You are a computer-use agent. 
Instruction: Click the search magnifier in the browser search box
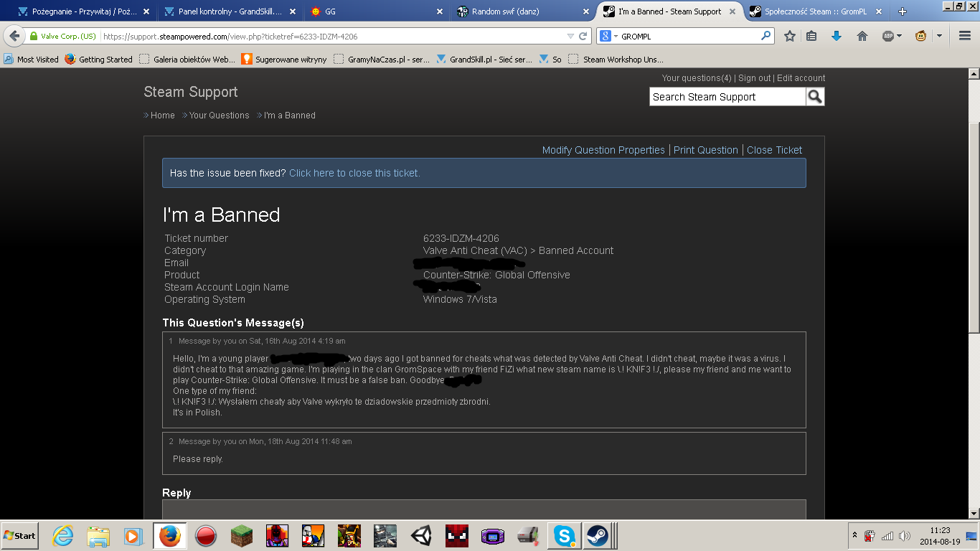(x=766, y=36)
